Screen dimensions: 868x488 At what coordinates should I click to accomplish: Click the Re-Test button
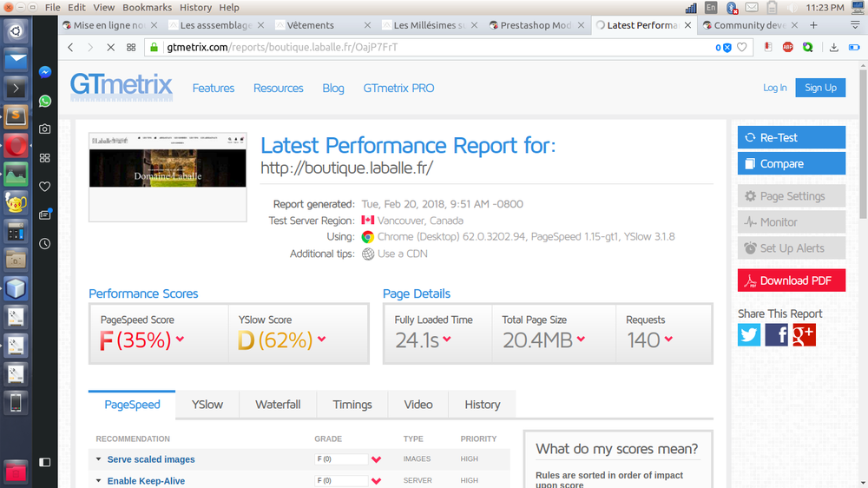791,137
